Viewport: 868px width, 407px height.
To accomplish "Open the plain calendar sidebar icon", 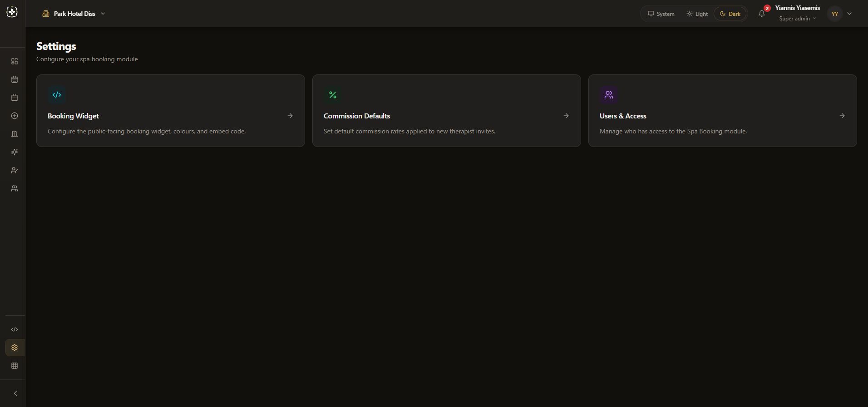I will point(15,98).
